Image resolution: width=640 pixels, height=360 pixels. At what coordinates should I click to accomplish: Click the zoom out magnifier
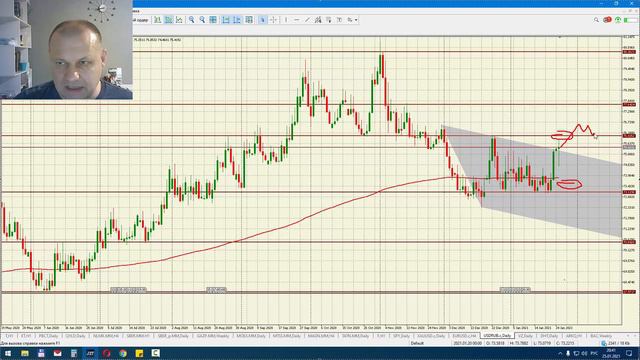pyautogui.click(x=202, y=20)
